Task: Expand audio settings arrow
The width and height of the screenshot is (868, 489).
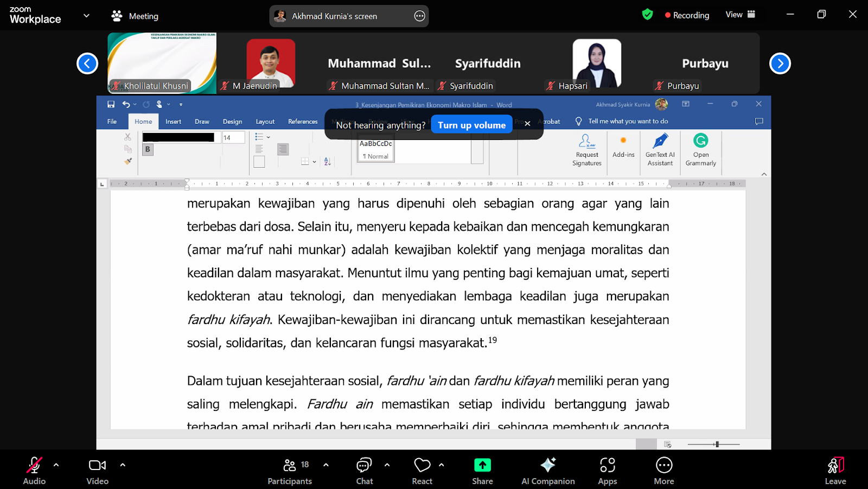Action: (56, 465)
